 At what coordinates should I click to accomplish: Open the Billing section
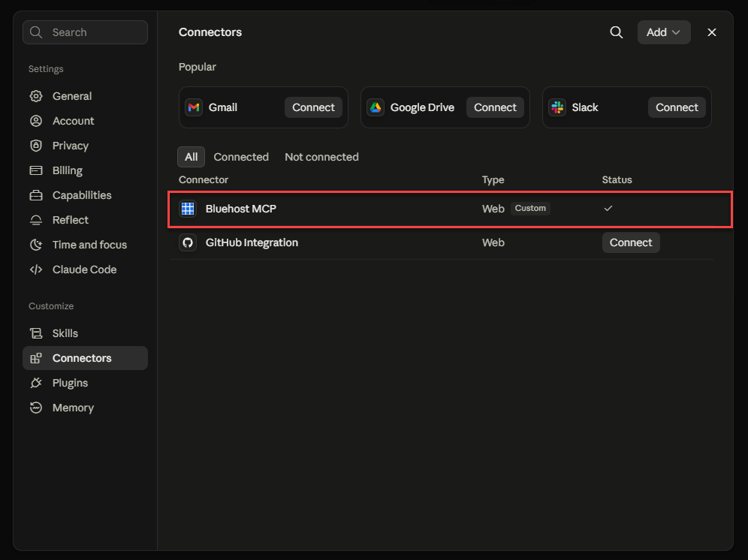point(85,170)
